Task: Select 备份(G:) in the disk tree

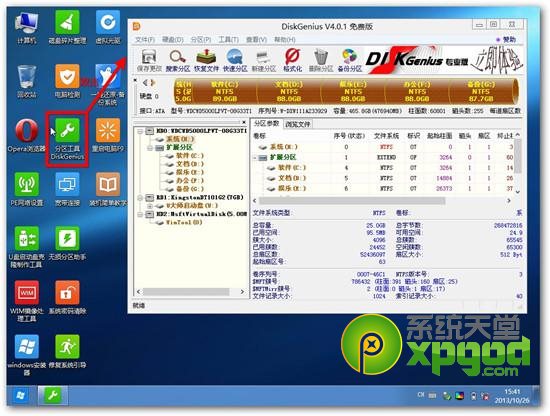Action: (x=190, y=189)
